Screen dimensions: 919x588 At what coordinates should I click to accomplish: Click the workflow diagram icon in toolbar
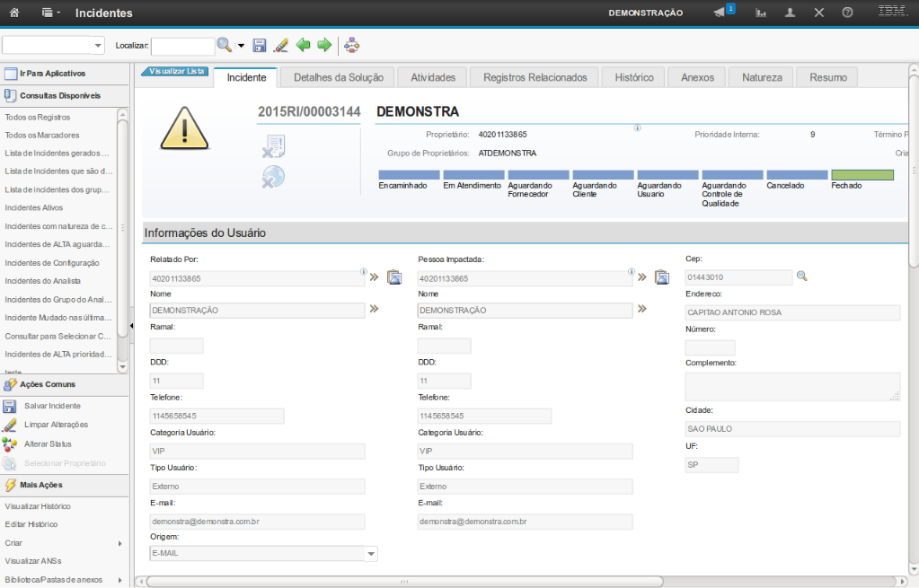(351, 45)
